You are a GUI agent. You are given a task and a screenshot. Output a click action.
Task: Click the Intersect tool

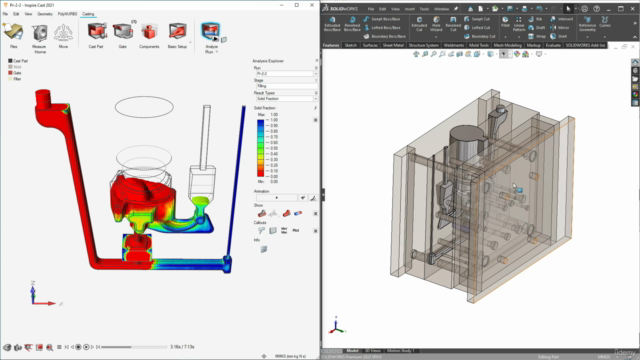(x=561, y=19)
